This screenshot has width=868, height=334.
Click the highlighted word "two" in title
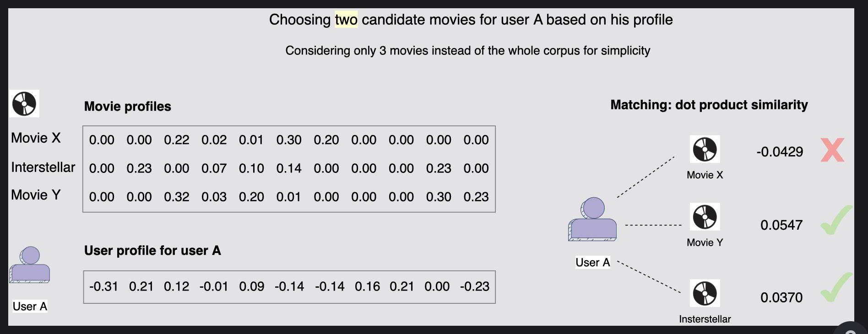(x=346, y=20)
